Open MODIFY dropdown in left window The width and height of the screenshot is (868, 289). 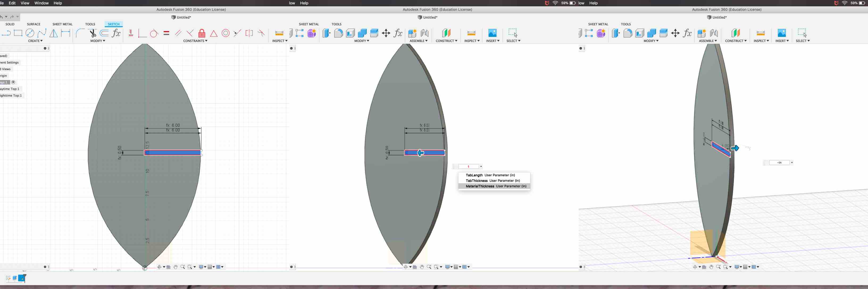[98, 41]
